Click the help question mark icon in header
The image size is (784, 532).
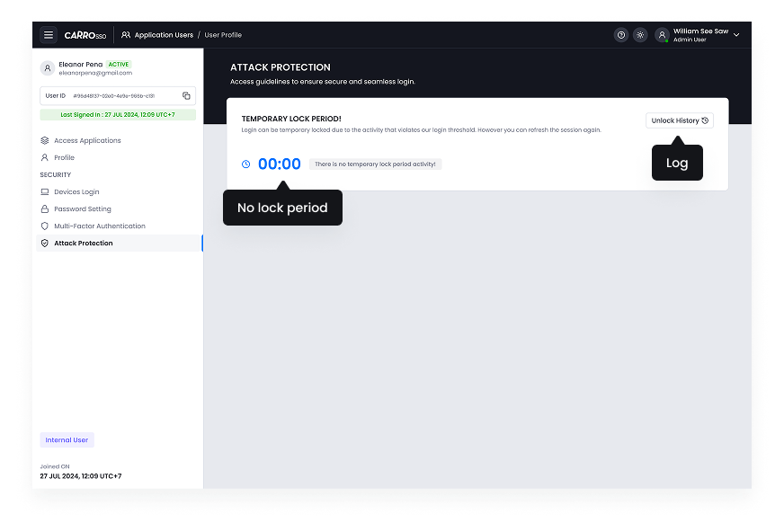[620, 34]
